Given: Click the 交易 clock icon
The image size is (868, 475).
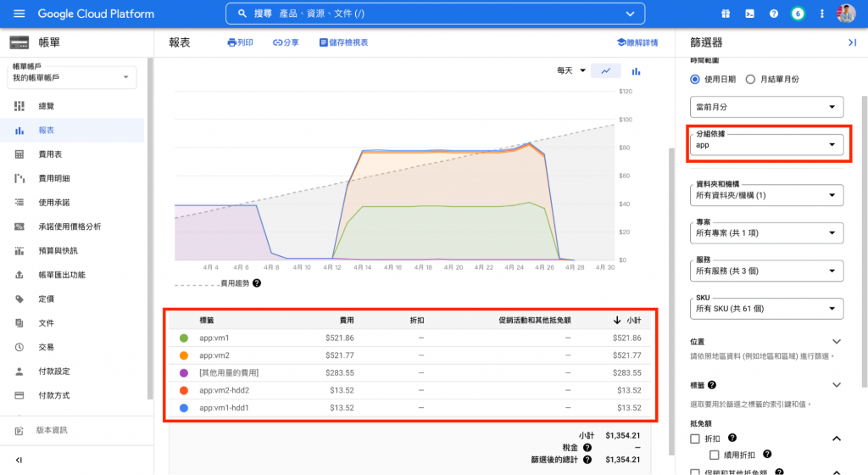Looking at the screenshot, I should pos(19,347).
